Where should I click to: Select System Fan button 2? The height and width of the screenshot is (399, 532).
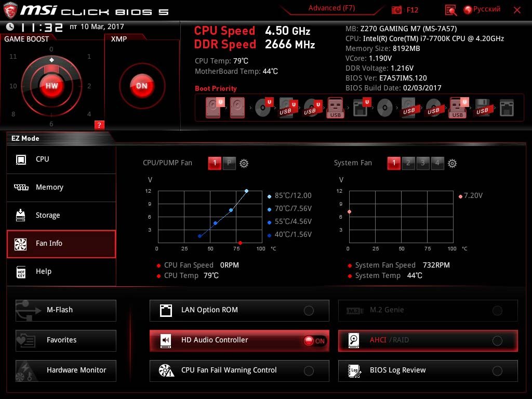(408, 163)
